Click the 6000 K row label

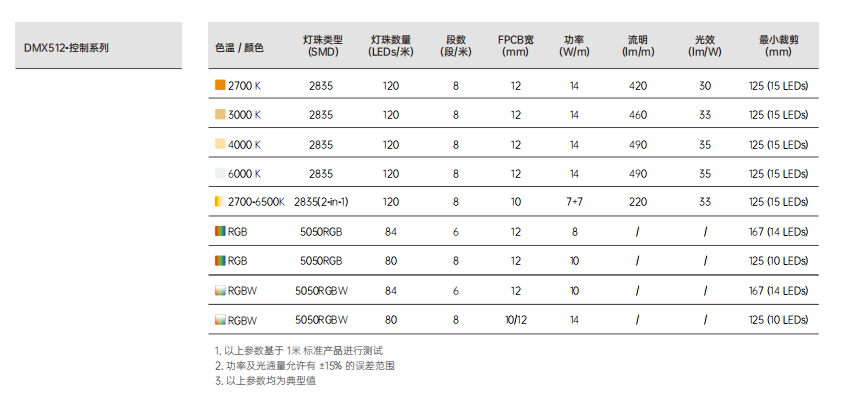(244, 174)
